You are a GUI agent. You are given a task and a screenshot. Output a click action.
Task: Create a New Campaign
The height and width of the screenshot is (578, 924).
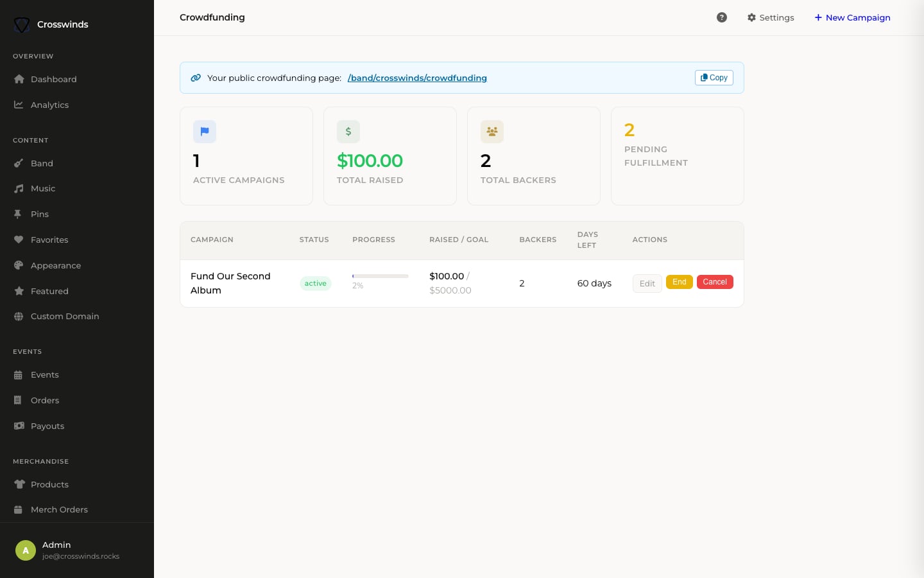[x=852, y=17]
